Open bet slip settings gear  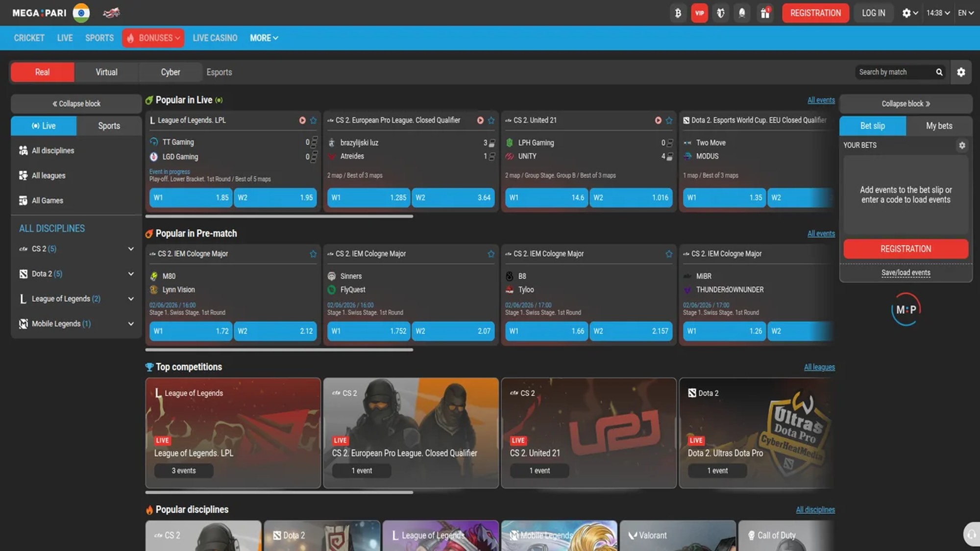(x=962, y=145)
